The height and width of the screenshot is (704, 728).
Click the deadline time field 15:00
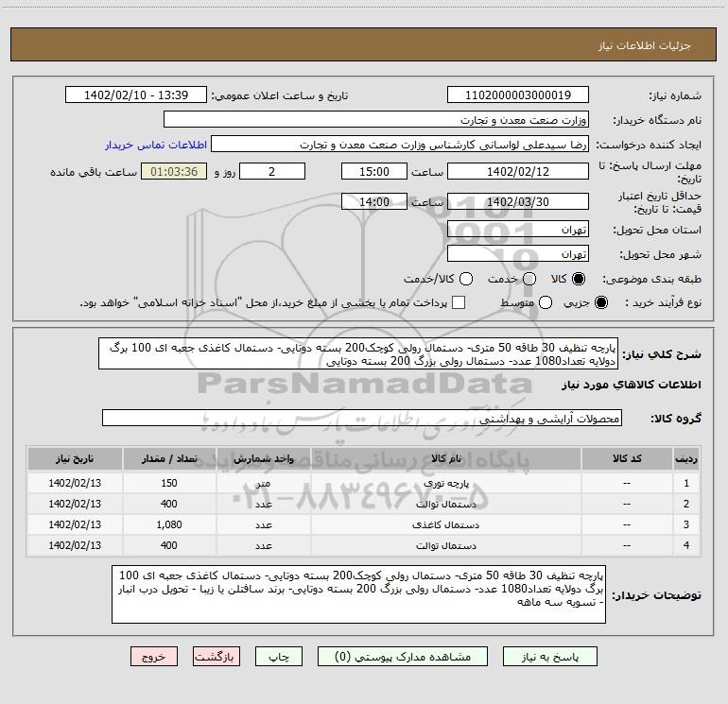click(x=374, y=171)
